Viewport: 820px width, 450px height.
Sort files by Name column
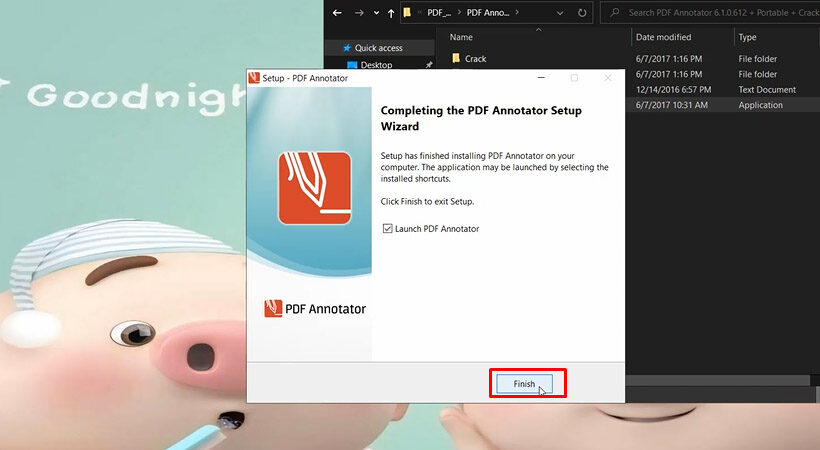pyautogui.click(x=461, y=37)
